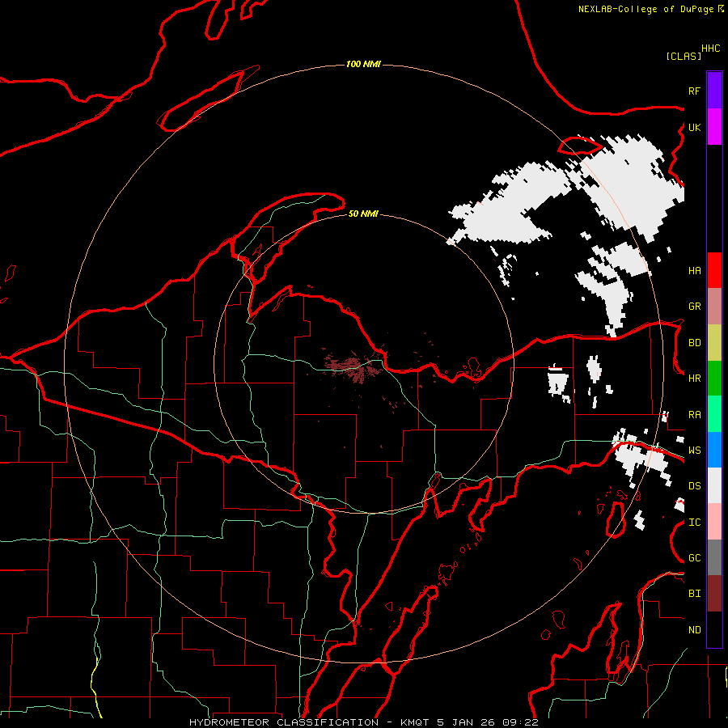Click the Hydrometeor Classification KMQT title text
The height and width of the screenshot is (728, 728).
point(364,722)
